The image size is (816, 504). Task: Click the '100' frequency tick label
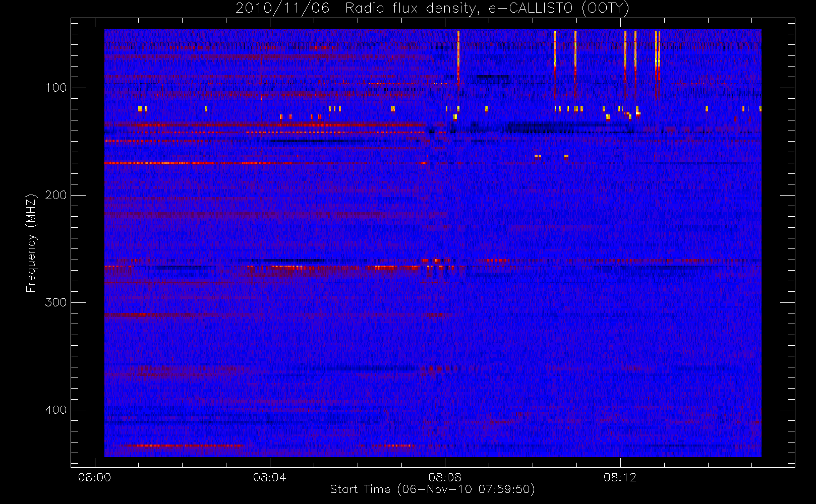pyautogui.click(x=56, y=88)
